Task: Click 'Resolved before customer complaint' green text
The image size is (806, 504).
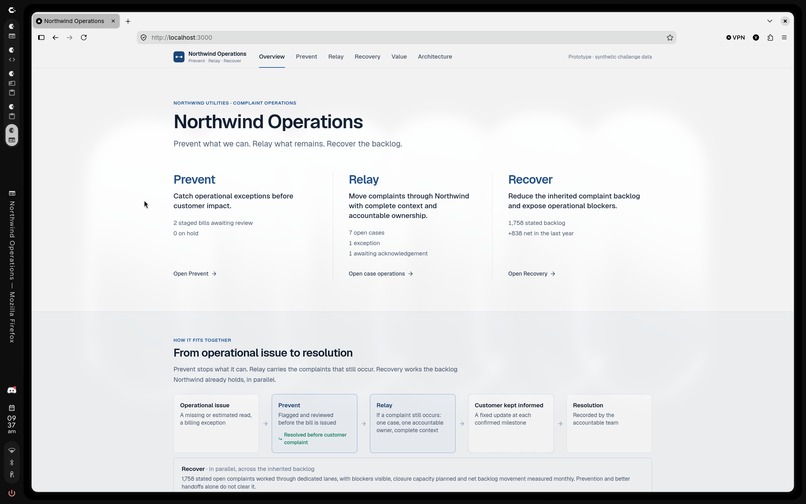Action: (315, 438)
